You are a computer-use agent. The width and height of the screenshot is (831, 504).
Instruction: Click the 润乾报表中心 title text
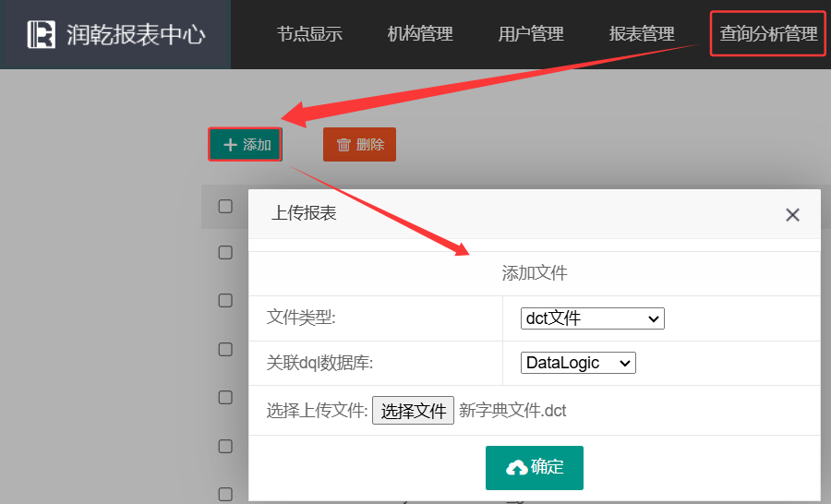coord(136,35)
